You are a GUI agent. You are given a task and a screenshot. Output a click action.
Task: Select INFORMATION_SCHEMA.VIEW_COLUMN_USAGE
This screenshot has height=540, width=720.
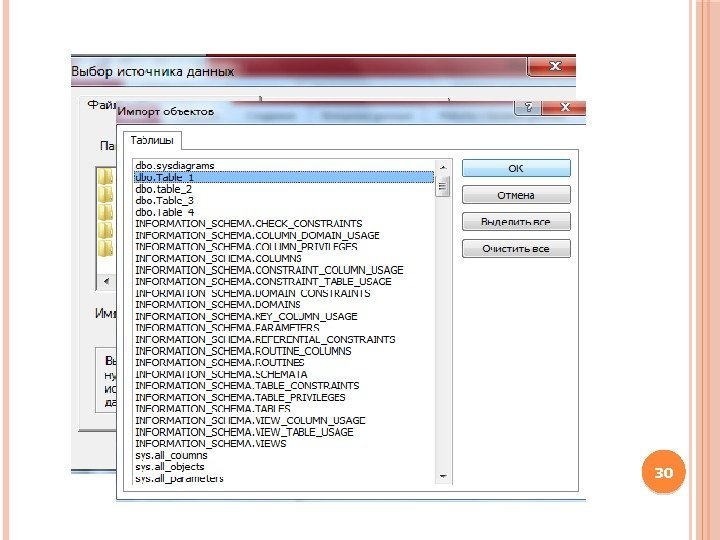point(284,420)
